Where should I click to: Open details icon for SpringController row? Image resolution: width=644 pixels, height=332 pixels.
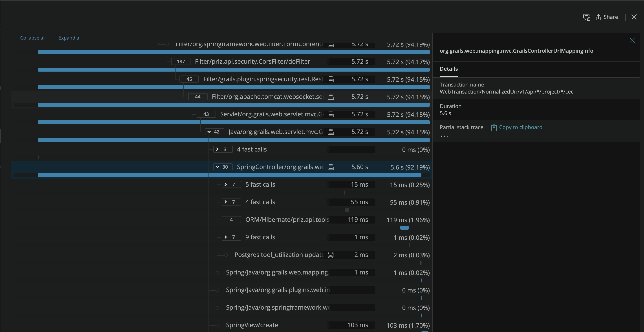331,167
